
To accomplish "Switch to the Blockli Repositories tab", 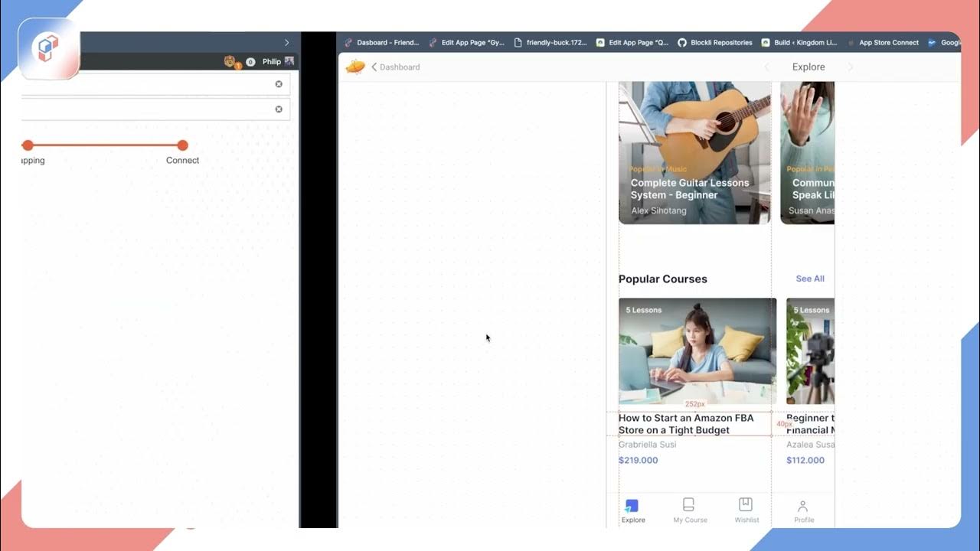I will (715, 43).
